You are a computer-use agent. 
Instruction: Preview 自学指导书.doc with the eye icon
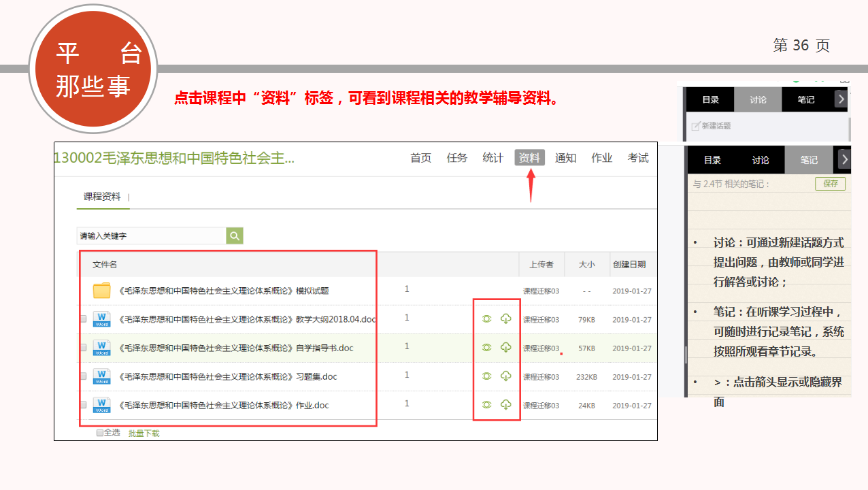(x=486, y=347)
